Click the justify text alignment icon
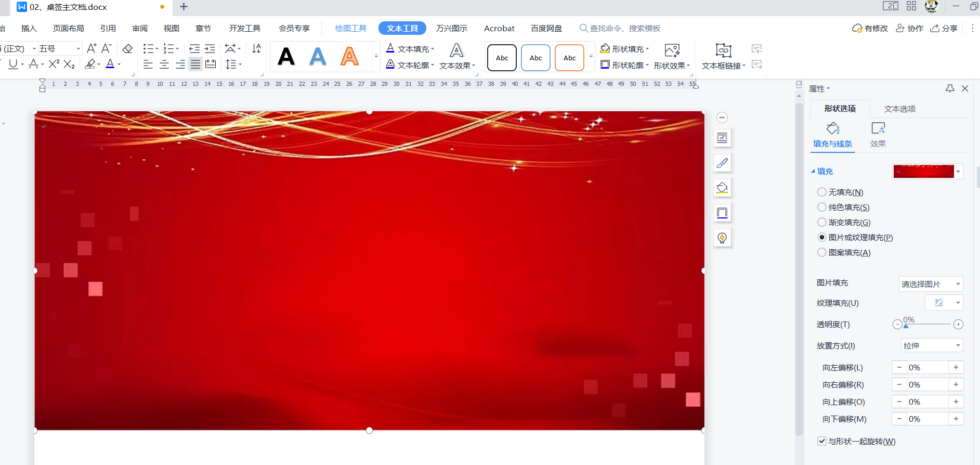 point(195,64)
